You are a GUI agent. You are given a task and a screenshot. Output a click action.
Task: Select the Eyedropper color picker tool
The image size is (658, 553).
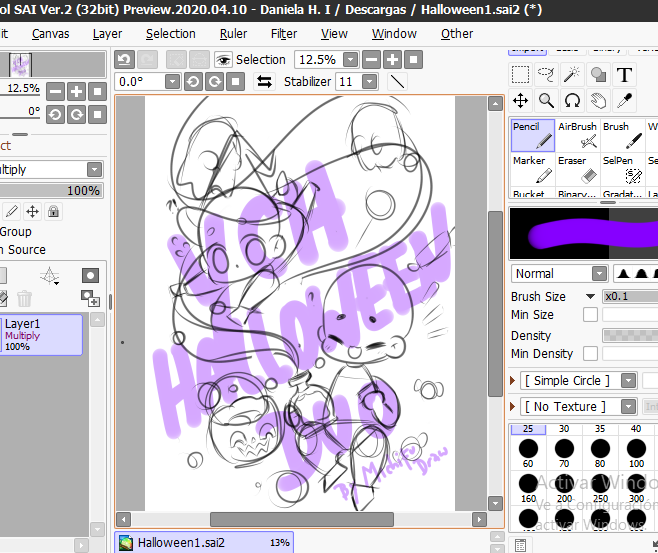624,101
